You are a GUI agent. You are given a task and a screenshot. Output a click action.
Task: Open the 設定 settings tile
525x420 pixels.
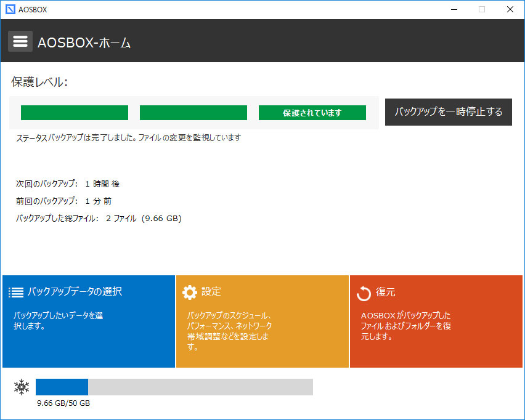(262, 321)
